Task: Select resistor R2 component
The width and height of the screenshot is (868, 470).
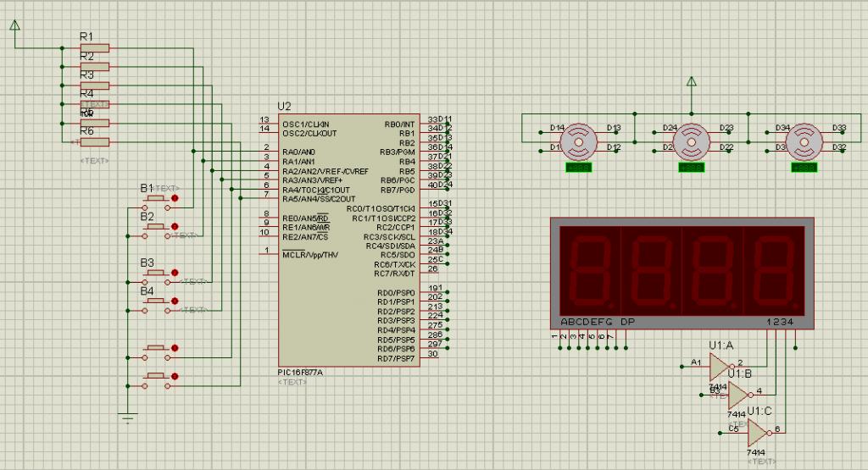Action: tap(95, 67)
